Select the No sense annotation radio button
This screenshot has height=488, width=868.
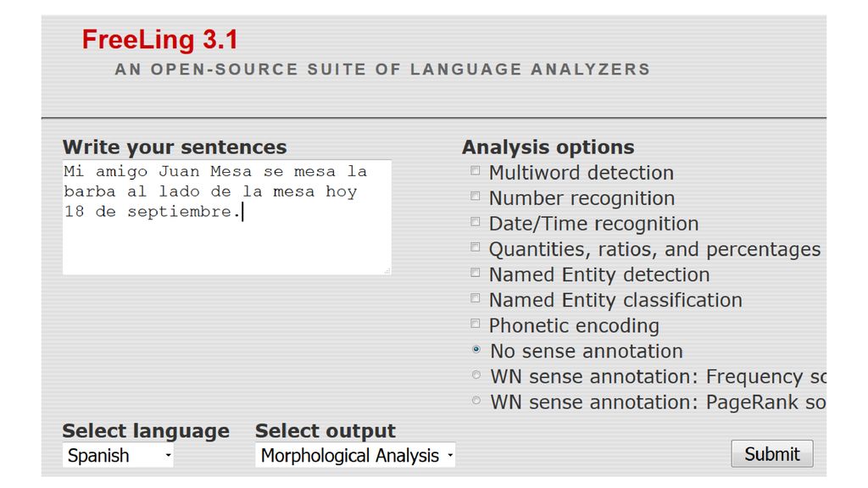(476, 349)
